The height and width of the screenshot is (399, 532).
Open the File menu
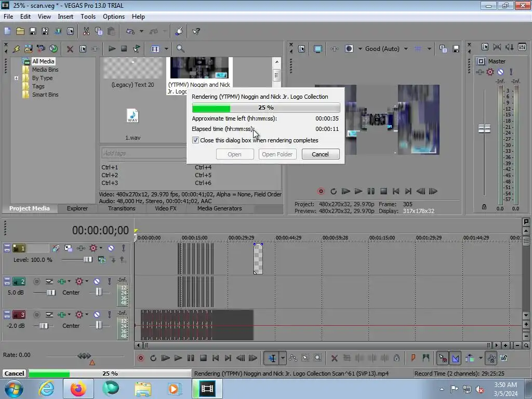pos(8,17)
